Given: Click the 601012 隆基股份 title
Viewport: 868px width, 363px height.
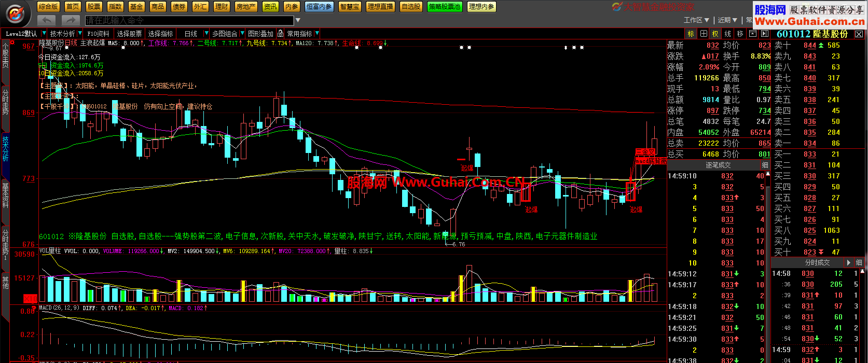Looking at the screenshot, I should click(x=812, y=34).
